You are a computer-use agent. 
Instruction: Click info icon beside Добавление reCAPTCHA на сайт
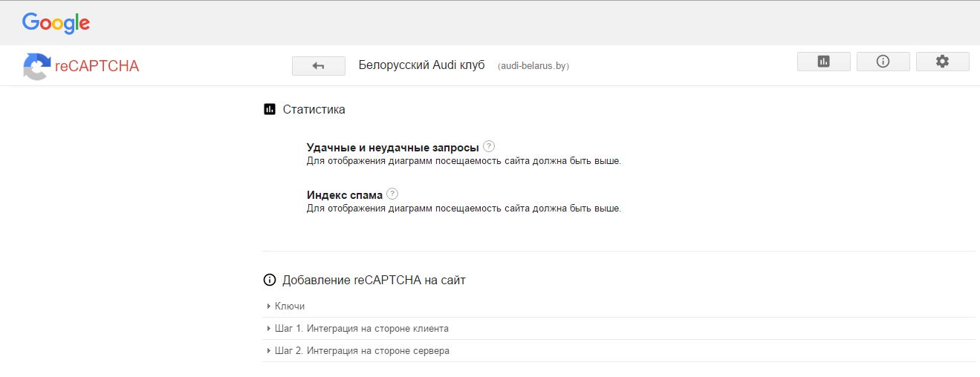270,280
